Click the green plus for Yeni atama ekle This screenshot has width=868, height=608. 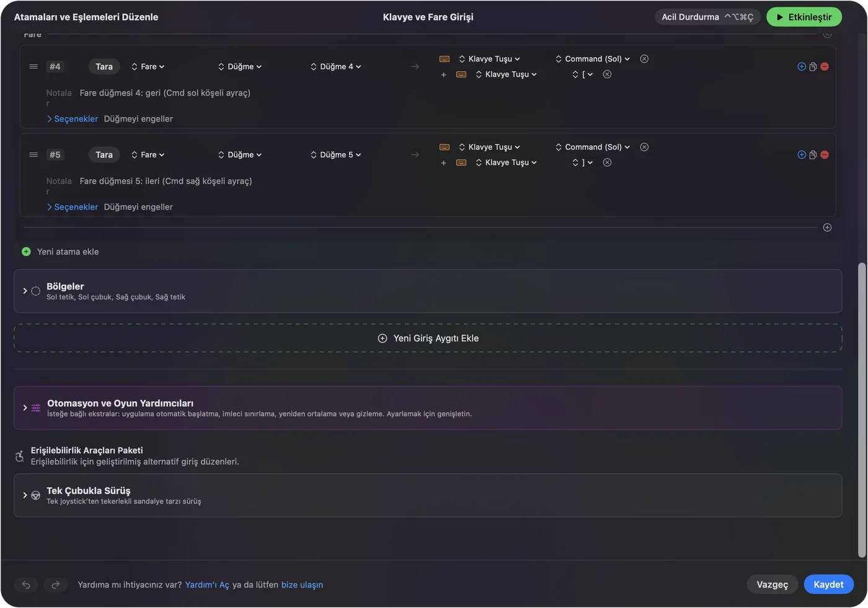(26, 252)
